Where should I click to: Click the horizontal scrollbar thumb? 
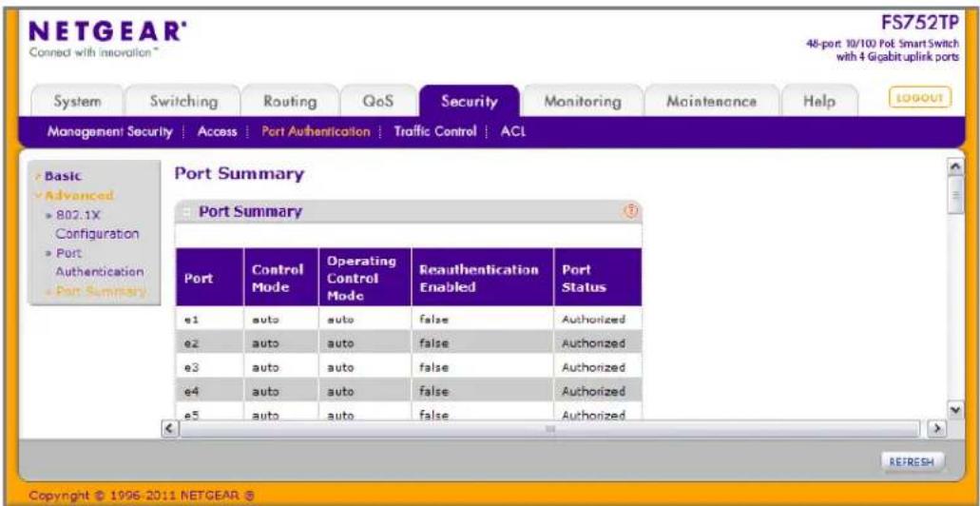coord(550,429)
